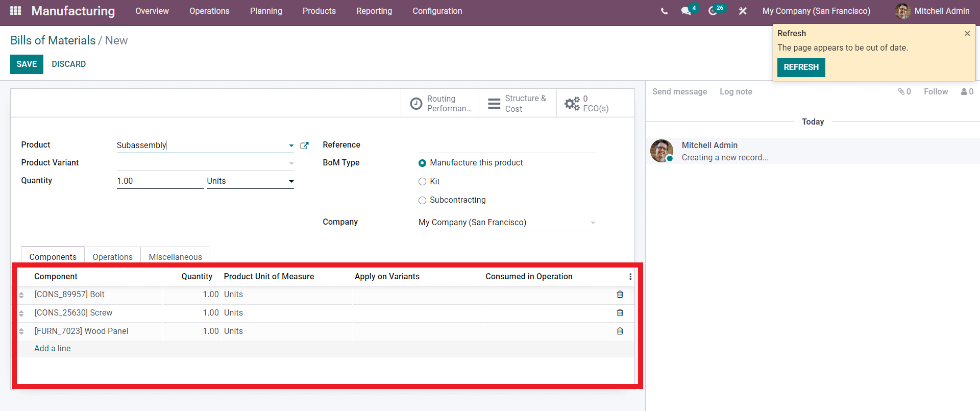The width and height of the screenshot is (980, 411).
Task: Open the ECO(s) gears button
Action: click(x=595, y=104)
